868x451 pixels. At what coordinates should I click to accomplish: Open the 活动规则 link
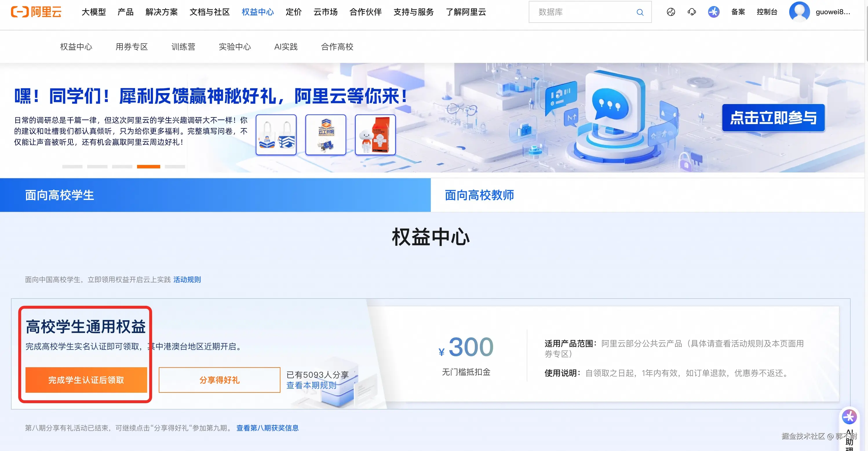pyautogui.click(x=187, y=279)
